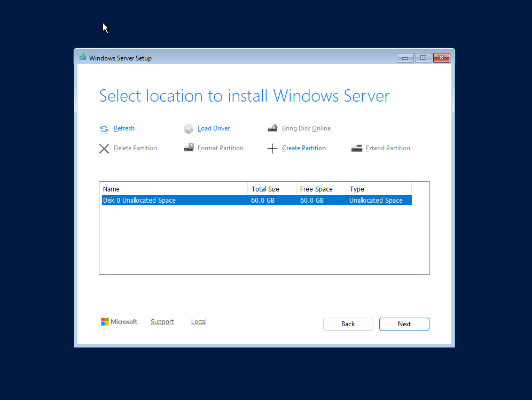
Task: Click the Delete Partition X icon
Action: point(104,149)
